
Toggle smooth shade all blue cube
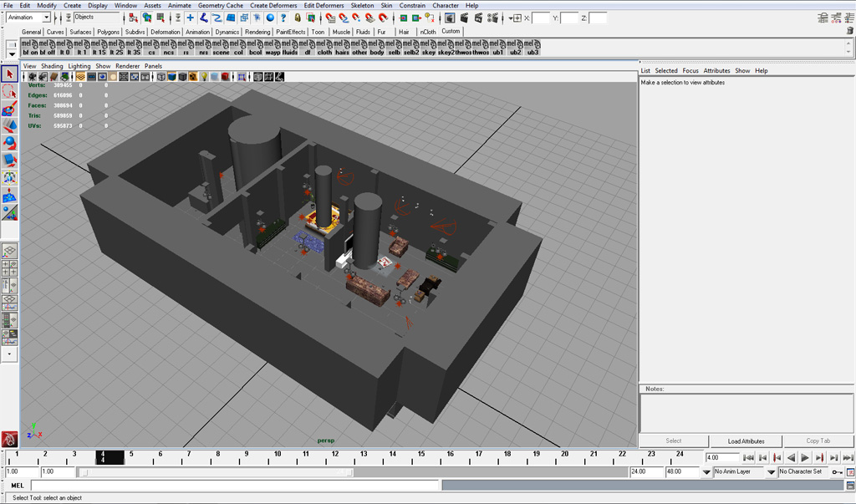pyautogui.click(x=172, y=77)
